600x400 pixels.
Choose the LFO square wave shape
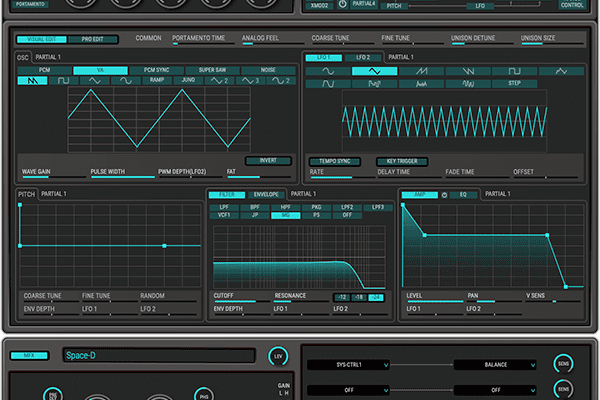(x=515, y=72)
